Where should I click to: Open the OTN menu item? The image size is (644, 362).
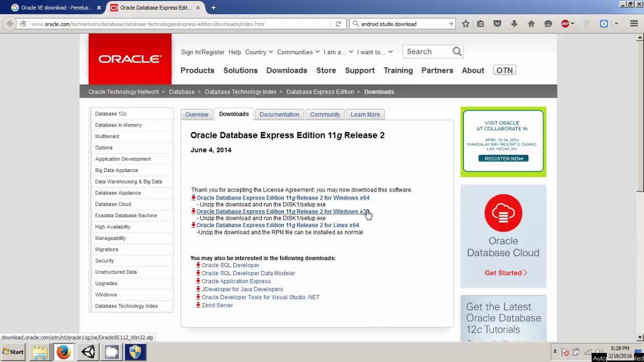(x=505, y=70)
